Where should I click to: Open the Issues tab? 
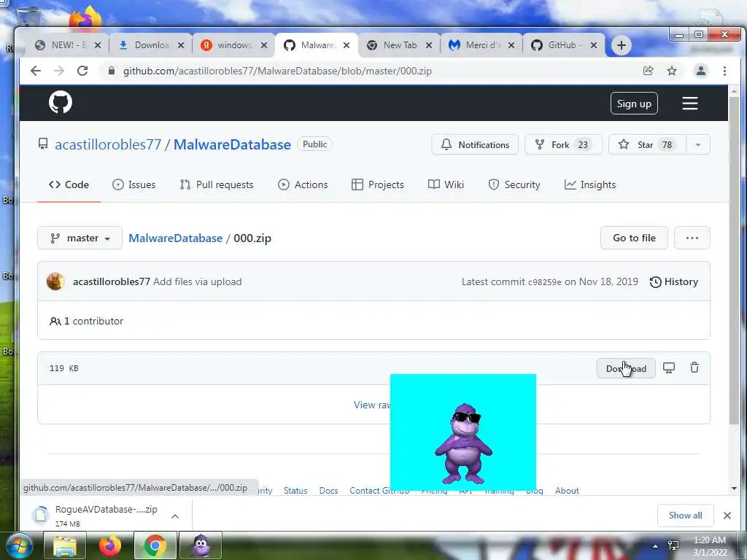(x=134, y=184)
